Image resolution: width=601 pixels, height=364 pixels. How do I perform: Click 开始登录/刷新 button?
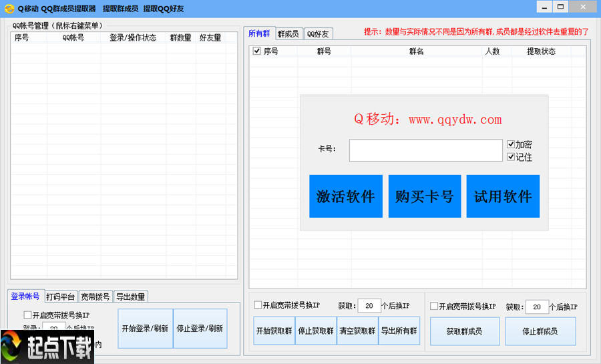click(x=146, y=329)
